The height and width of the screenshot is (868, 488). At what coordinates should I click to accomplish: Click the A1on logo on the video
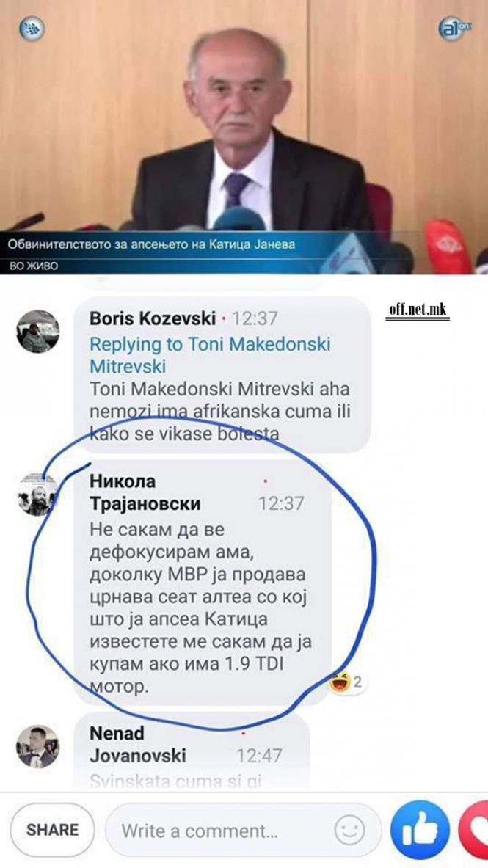(x=454, y=29)
